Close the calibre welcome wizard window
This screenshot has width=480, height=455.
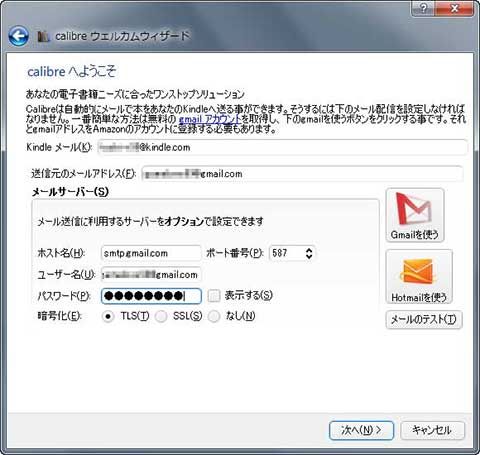pos(454,8)
